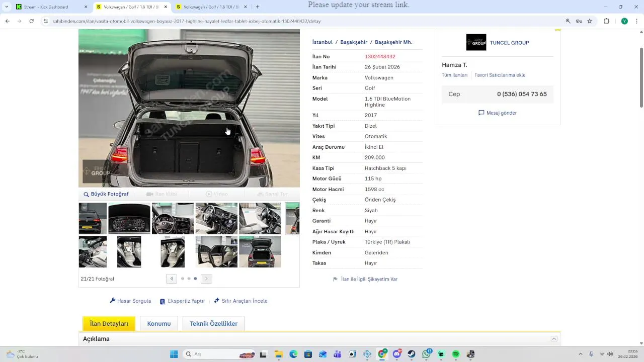The height and width of the screenshot is (362, 644).
Task: Open WhatsApp from taskbar
Action: click(427, 354)
